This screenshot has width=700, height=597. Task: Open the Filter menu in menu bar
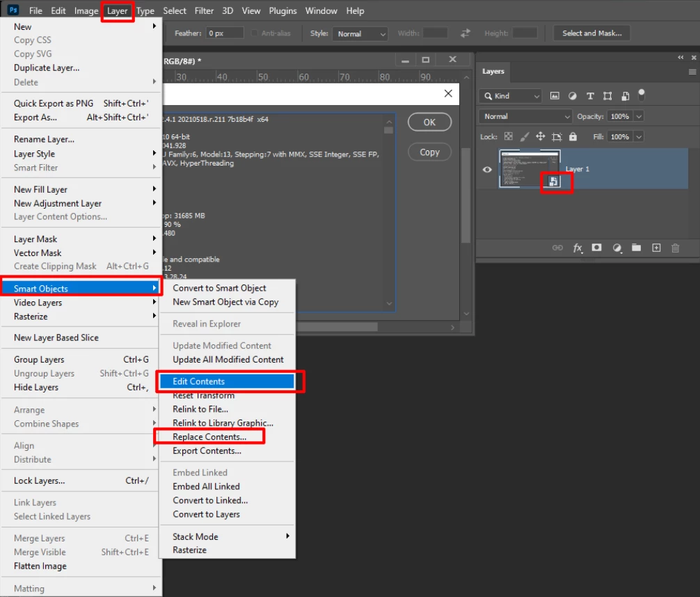pyautogui.click(x=204, y=10)
